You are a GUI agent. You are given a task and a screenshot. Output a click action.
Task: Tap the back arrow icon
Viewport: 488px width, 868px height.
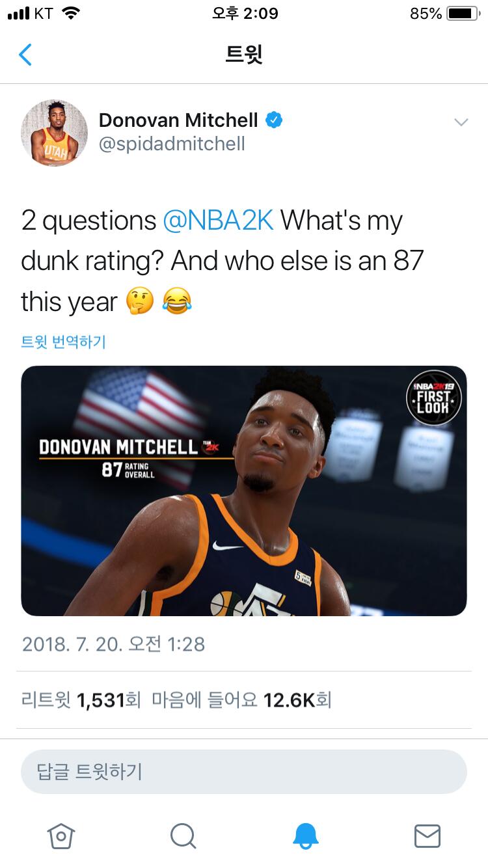tap(25, 55)
